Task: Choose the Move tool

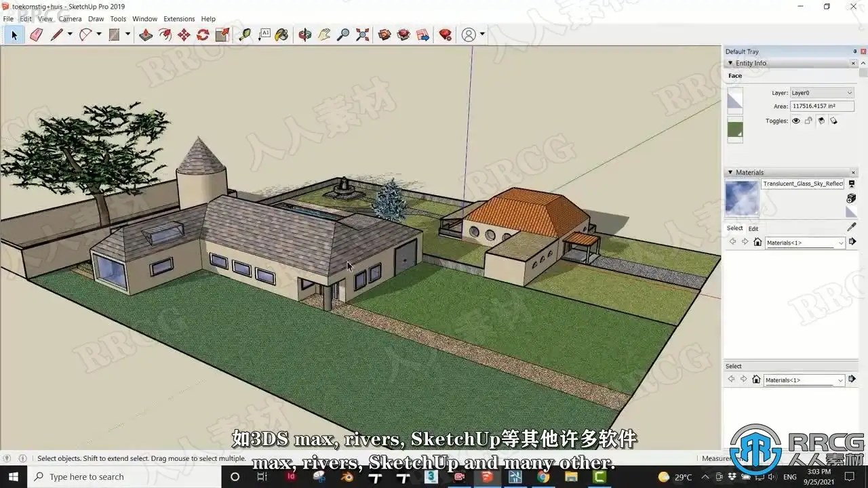Action: click(184, 35)
